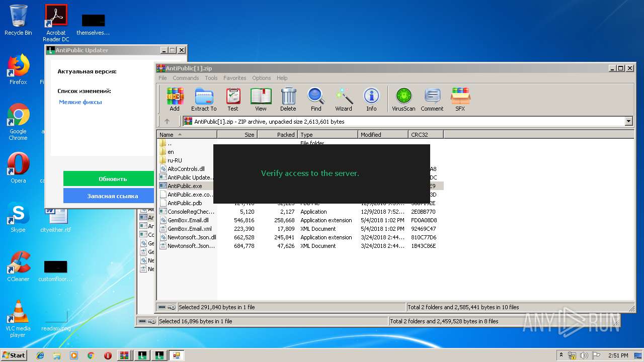Screen dimensions: 644x362
Task: Click the archive status bar lock icon
Action: click(x=172, y=307)
